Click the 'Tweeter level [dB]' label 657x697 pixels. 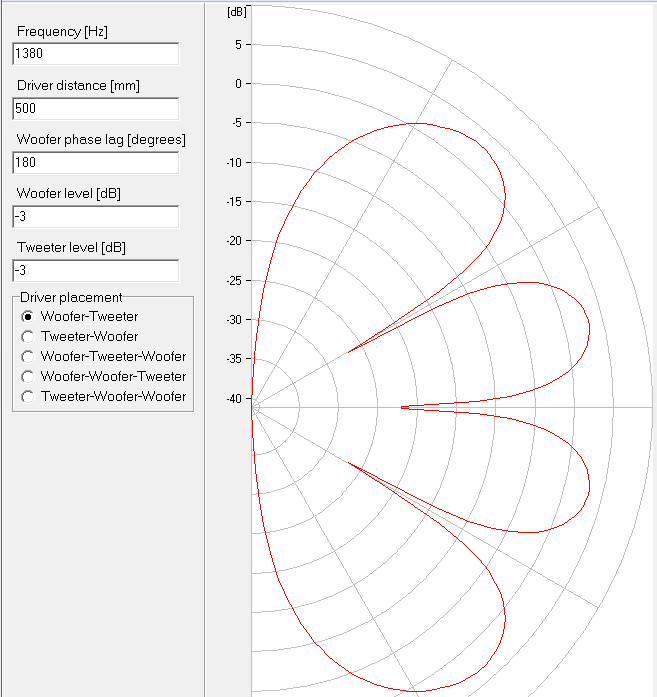(71, 247)
